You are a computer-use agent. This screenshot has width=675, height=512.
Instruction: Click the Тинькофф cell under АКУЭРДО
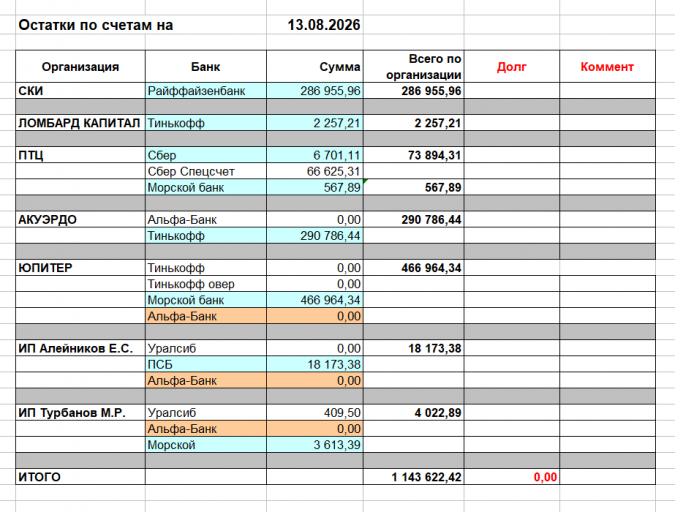(206, 236)
